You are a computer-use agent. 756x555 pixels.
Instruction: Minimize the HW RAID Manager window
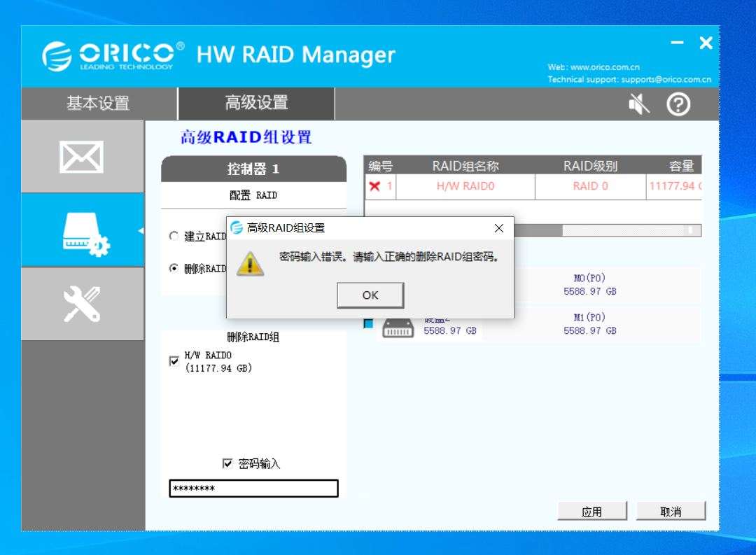click(x=677, y=43)
